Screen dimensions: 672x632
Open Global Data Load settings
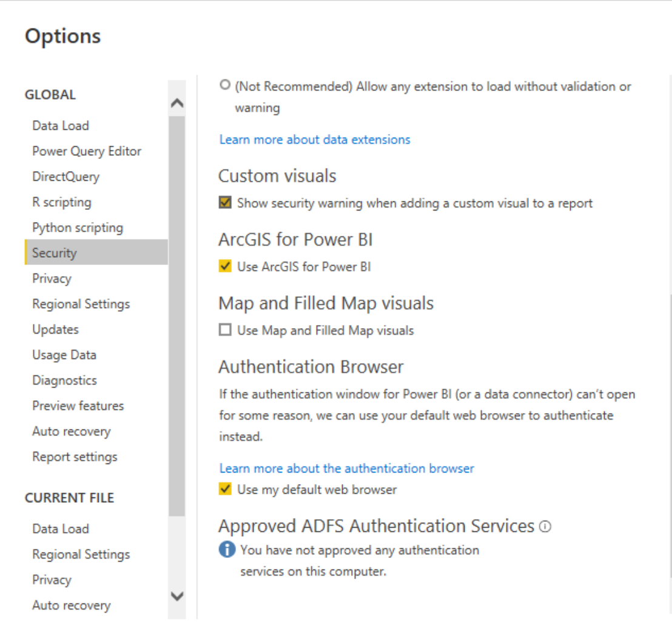pos(61,126)
